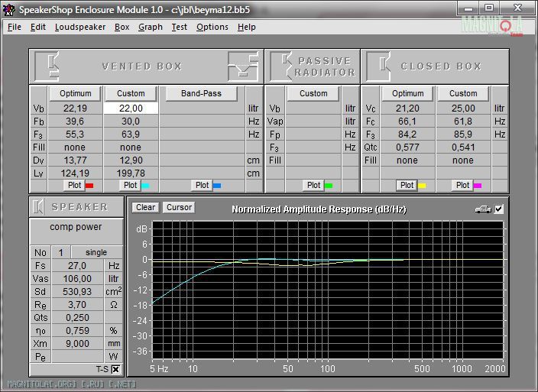The image size is (538, 392).
Task: Click the Band-Pass button
Action: pos(202,94)
